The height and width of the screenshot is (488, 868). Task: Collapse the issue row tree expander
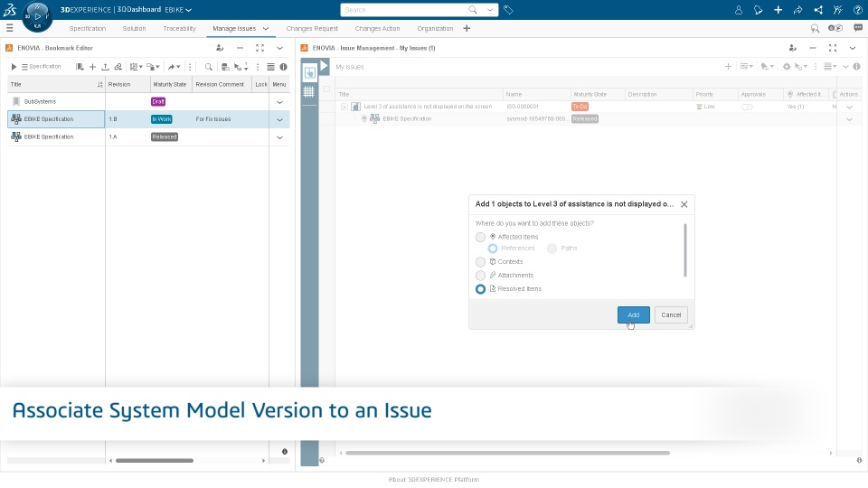(344, 107)
